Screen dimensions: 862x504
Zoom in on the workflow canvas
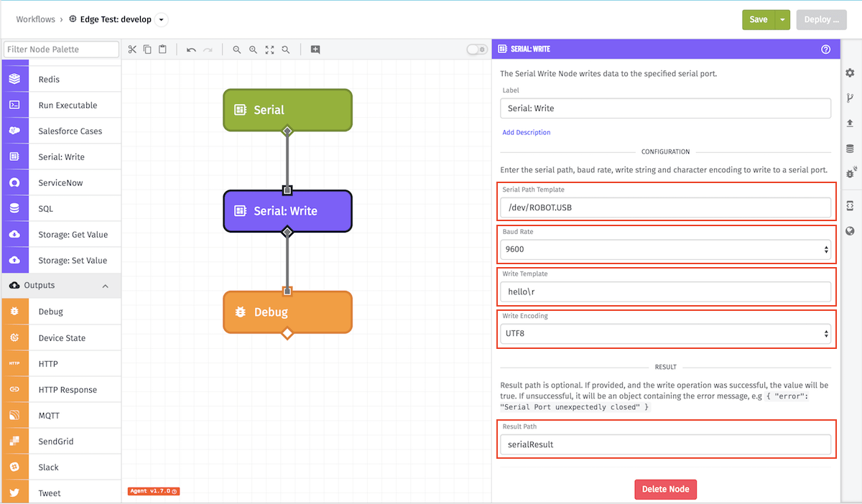point(253,50)
